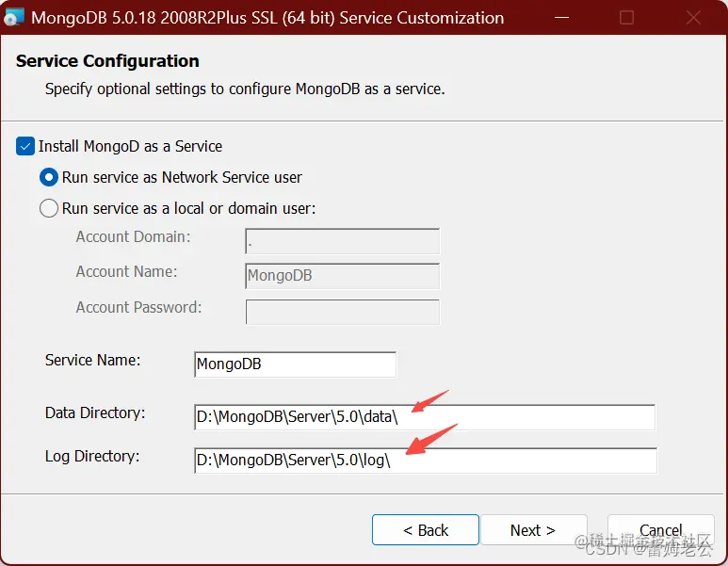Go to previous step with Back button
The width and height of the screenshot is (728, 566).
click(x=426, y=530)
